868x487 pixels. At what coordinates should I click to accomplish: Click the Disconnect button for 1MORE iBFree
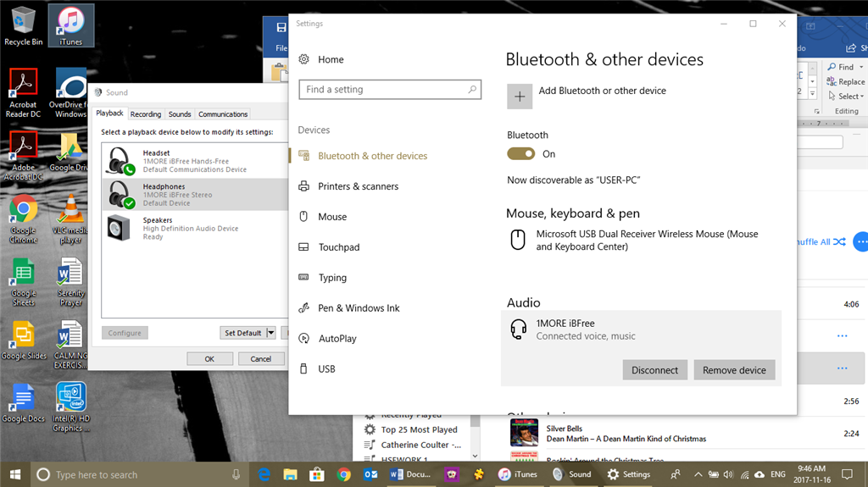click(654, 370)
